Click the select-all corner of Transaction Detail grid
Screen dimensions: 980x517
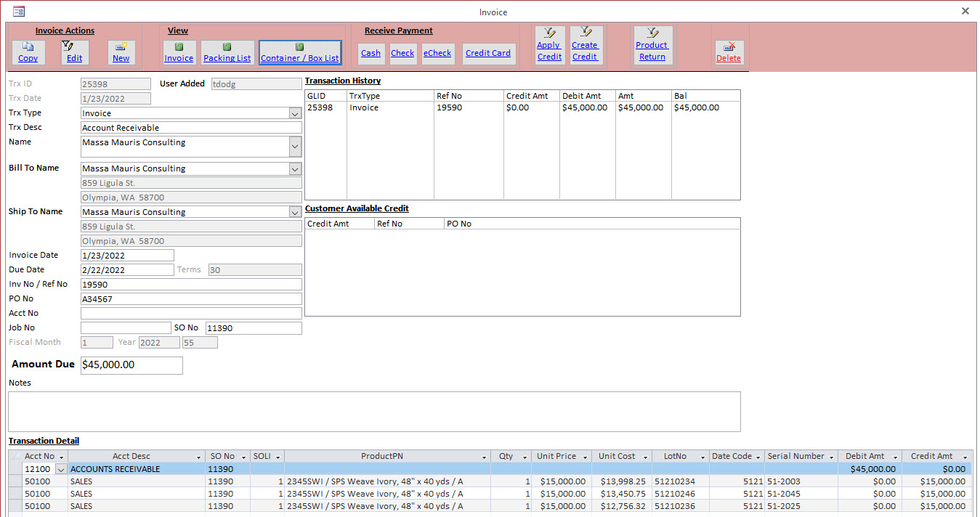15,457
